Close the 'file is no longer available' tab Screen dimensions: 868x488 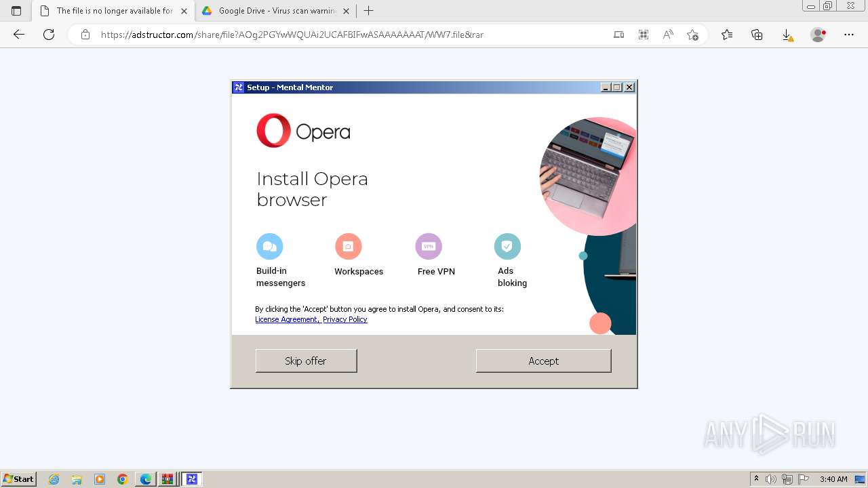[184, 11]
